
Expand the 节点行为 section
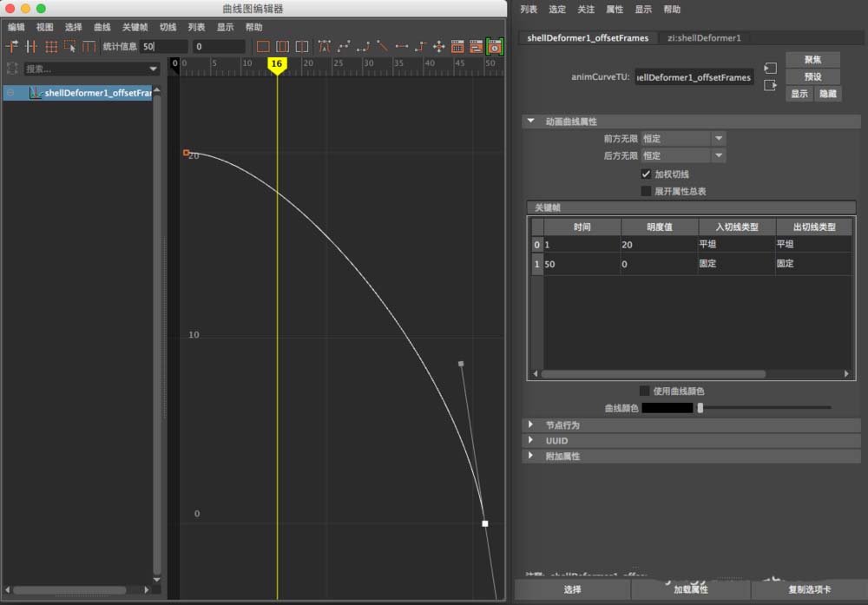point(531,424)
